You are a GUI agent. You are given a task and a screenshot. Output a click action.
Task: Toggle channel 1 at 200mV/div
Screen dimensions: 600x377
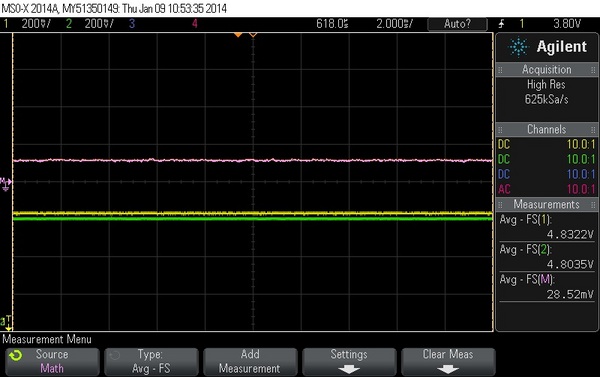click(27, 24)
